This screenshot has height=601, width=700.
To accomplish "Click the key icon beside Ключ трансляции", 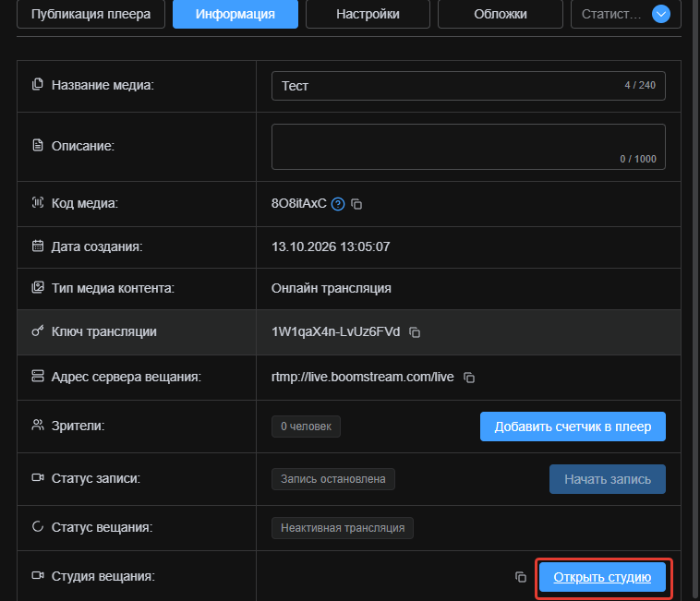I will [38, 331].
